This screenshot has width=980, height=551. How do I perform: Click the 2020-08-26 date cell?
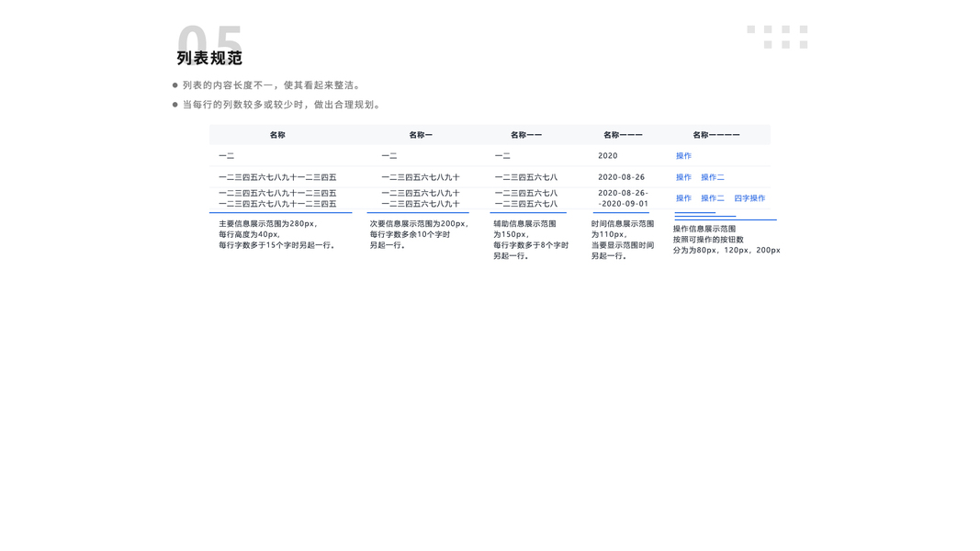pyautogui.click(x=621, y=177)
